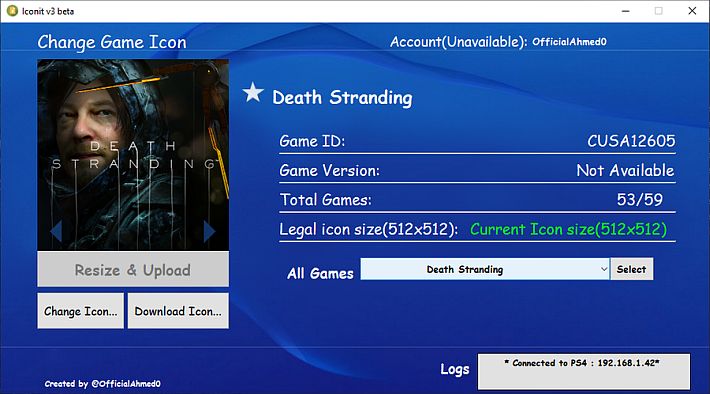This screenshot has width=710, height=394.
Task: Click the Iconit app icon in title bar
Action: [x=12, y=11]
